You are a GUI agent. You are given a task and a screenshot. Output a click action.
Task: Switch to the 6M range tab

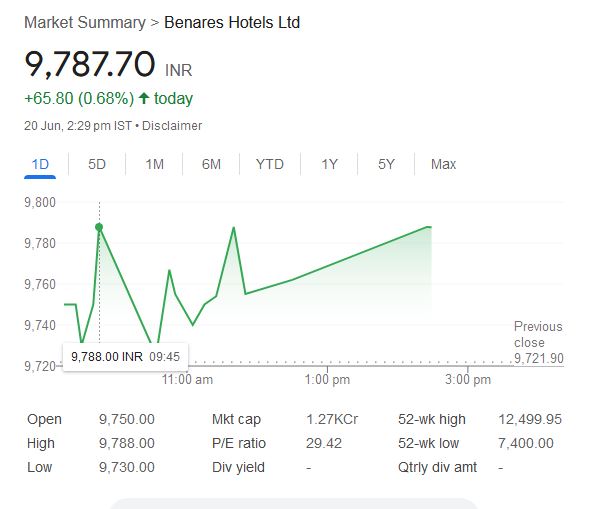pyautogui.click(x=211, y=164)
